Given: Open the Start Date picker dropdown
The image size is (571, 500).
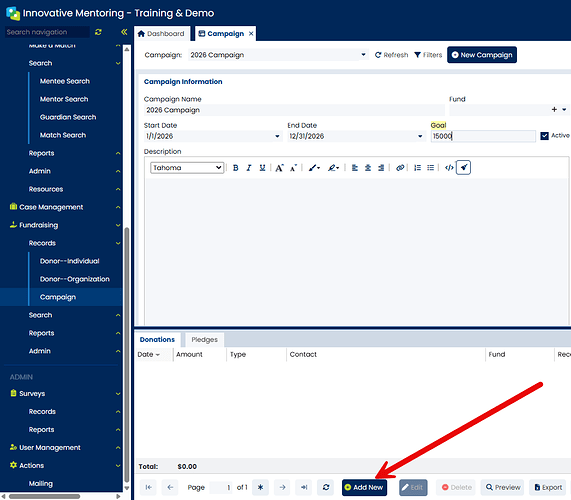Looking at the screenshot, I should tap(277, 136).
